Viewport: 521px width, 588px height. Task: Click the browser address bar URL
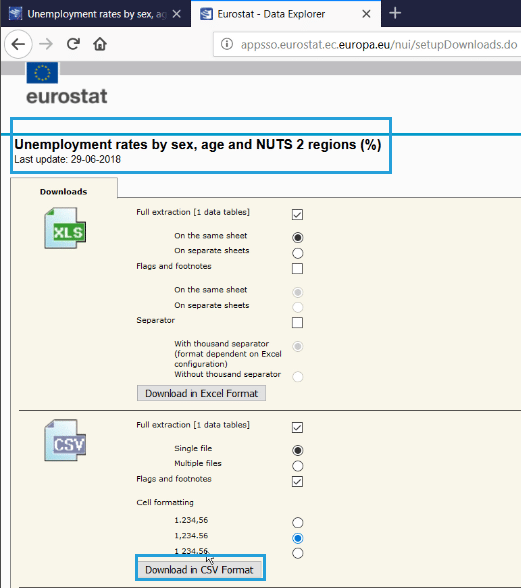(x=379, y=45)
